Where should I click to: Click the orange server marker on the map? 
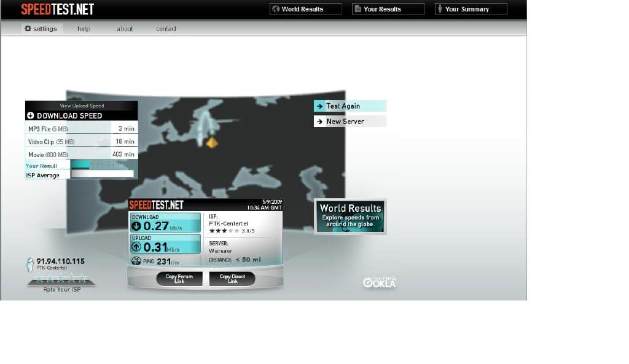[x=212, y=142]
